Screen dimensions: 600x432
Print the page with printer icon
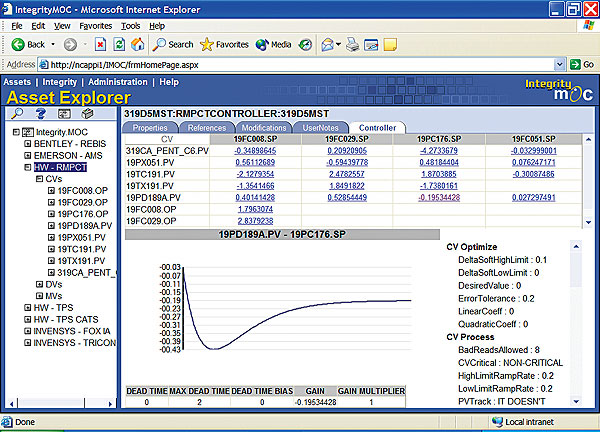tap(352, 45)
